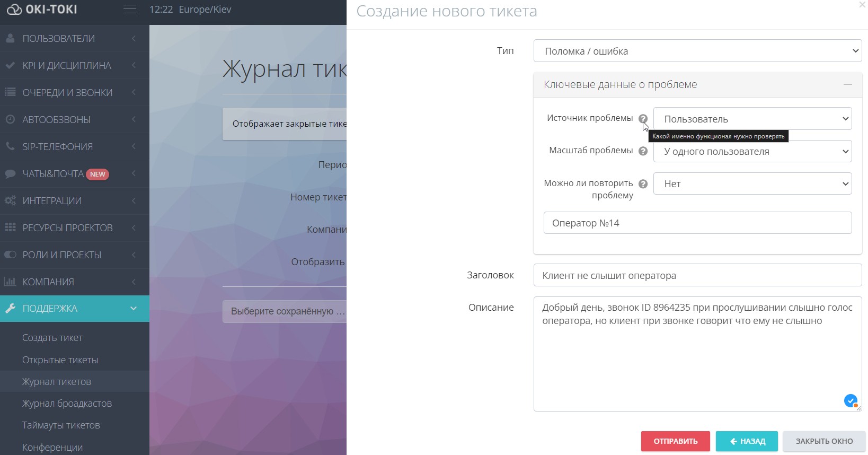
Task: Click the Оператор №14 input field
Action: [697, 223]
